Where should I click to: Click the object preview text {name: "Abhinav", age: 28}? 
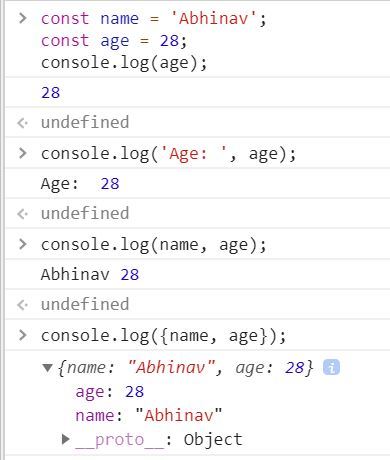[x=185, y=368]
